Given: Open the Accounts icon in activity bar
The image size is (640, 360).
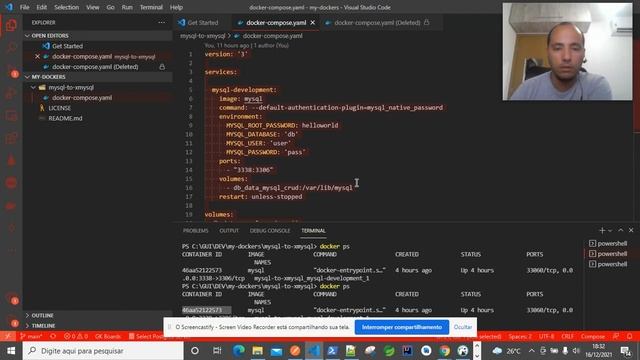Looking at the screenshot, I should [x=11, y=298].
